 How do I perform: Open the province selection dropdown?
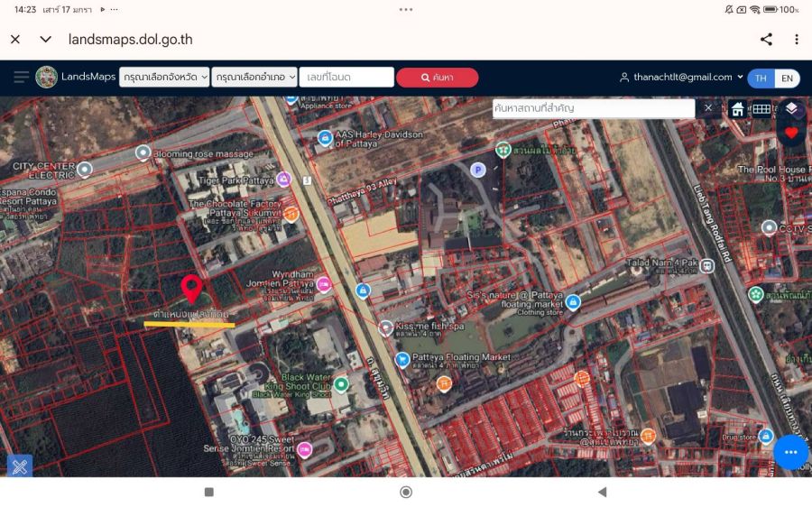[164, 78]
